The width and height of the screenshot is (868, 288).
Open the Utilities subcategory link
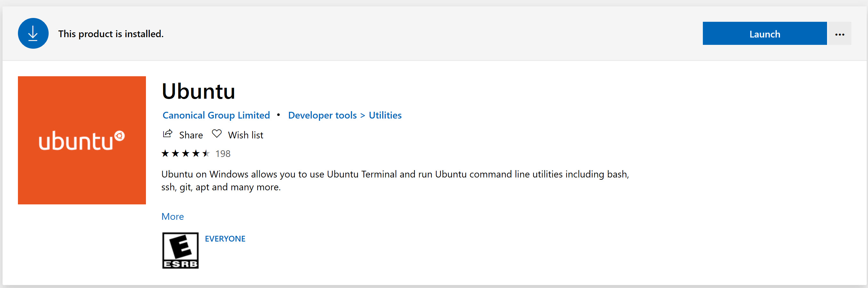[385, 115]
